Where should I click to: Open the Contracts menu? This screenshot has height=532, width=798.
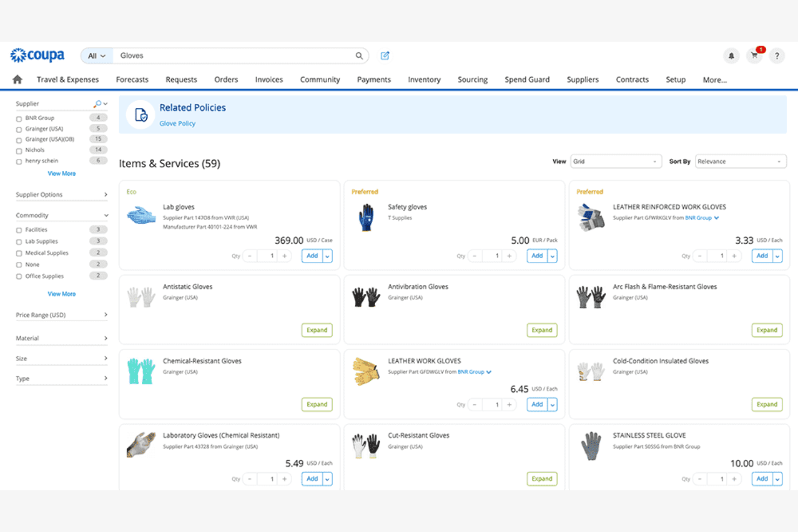point(632,79)
